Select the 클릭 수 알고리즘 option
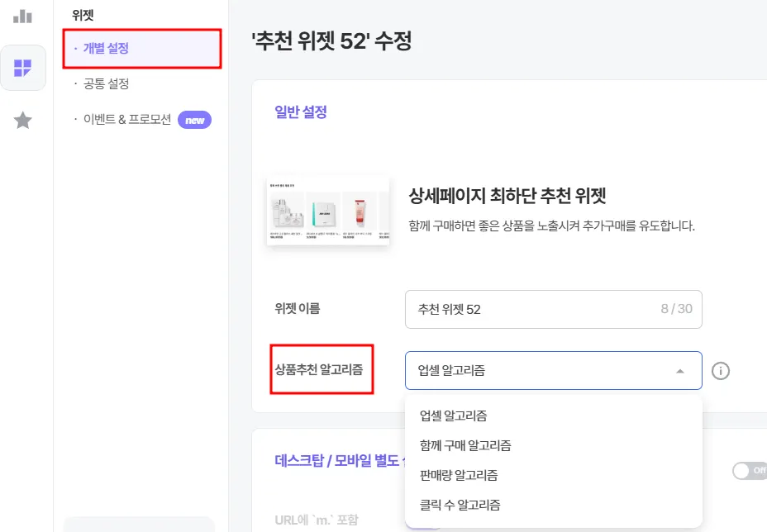The width and height of the screenshot is (767, 532). pyautogui.click(x=460, y=505)
